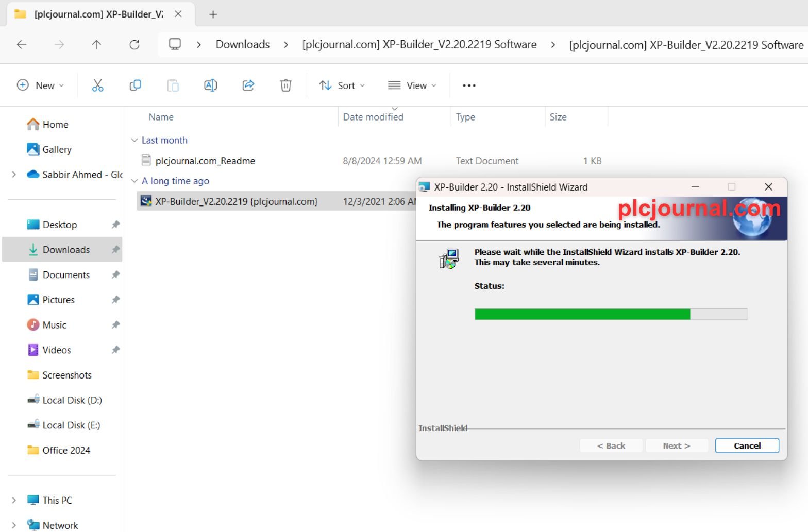
Task: Expand the Network tree node
Action: 14,525
